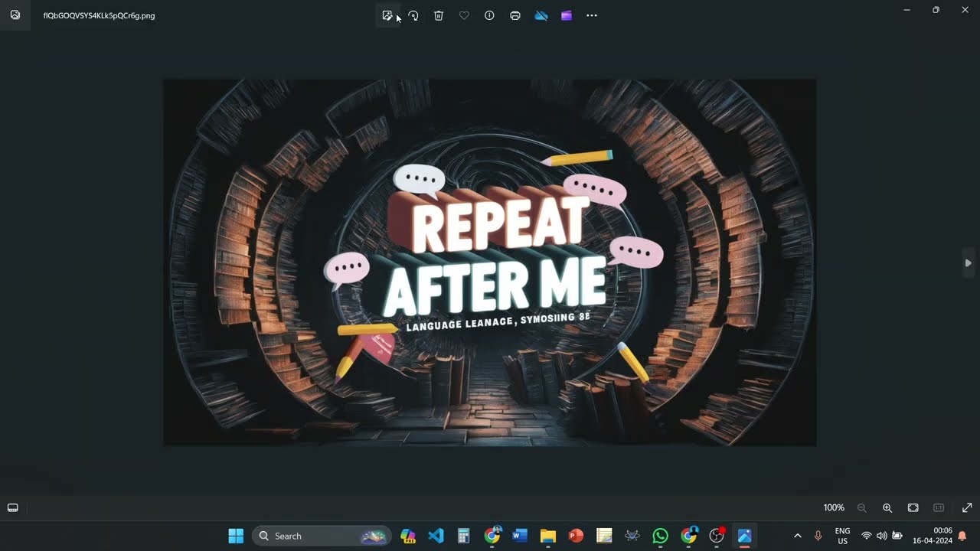Click the Photos app icon beside the filename
Screen dimensions: 980x551
tap(15, 15)
